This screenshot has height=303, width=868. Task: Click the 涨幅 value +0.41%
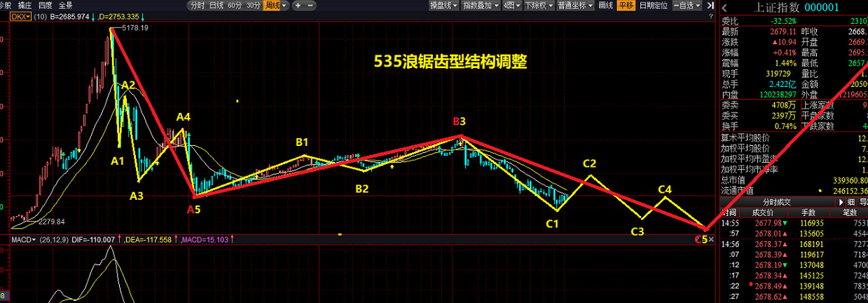coord(785,53)
